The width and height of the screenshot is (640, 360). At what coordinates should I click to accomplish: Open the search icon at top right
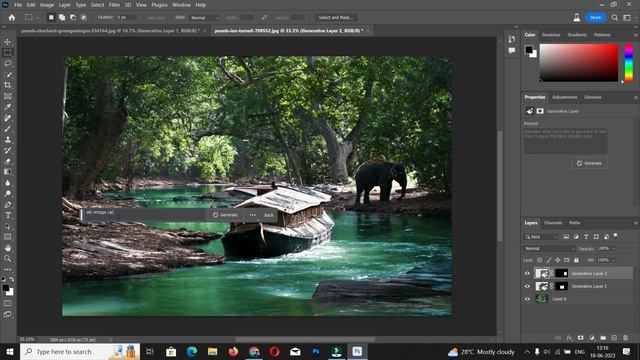coord(614,18)
